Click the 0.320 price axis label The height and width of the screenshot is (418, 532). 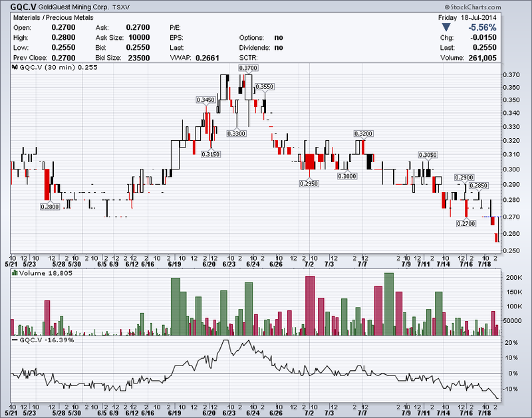click(x=511, y=140)
